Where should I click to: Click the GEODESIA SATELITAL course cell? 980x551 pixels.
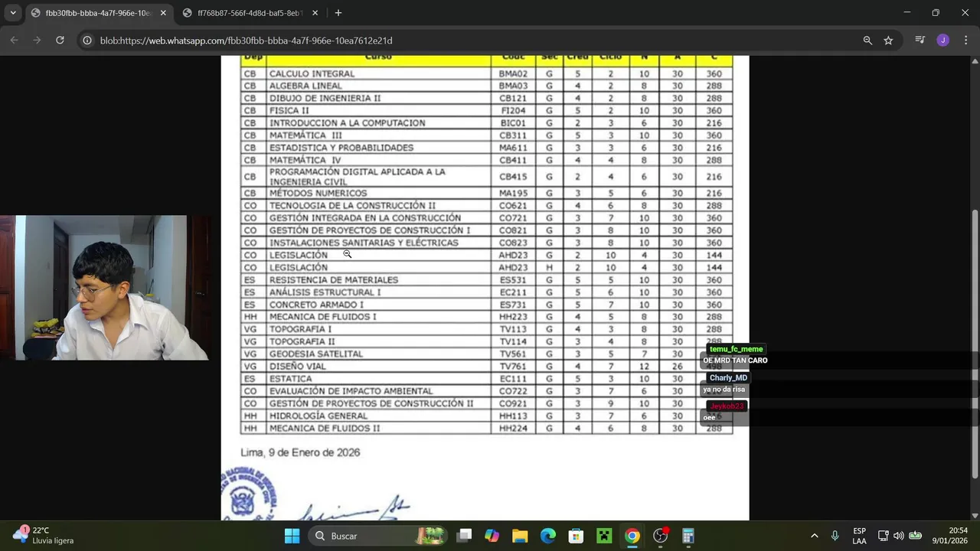coord(378,354)
